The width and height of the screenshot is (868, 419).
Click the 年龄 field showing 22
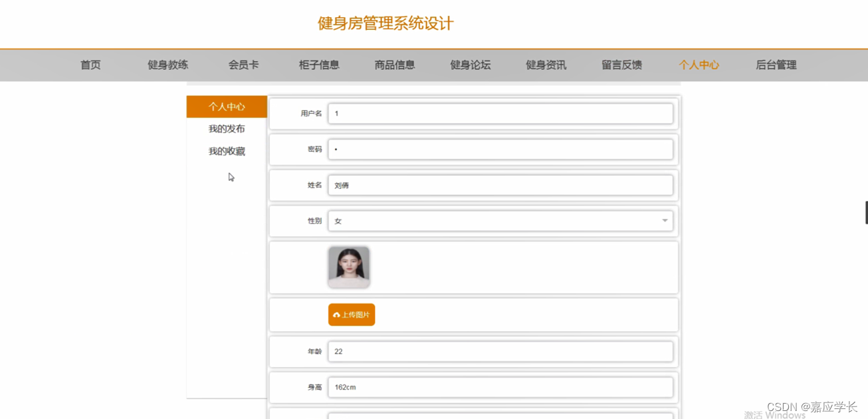[500, 351]
